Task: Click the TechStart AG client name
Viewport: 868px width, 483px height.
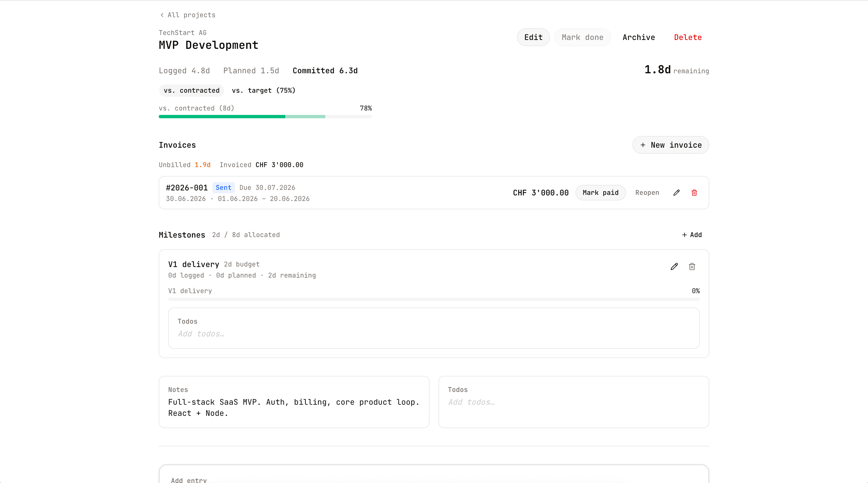Action: pyautogui.click(x=183, y=33)
